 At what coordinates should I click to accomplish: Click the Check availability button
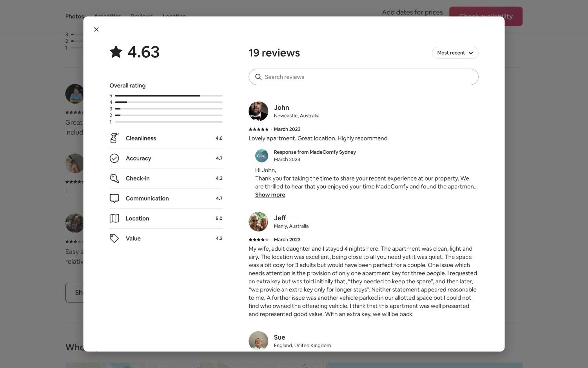486,16
